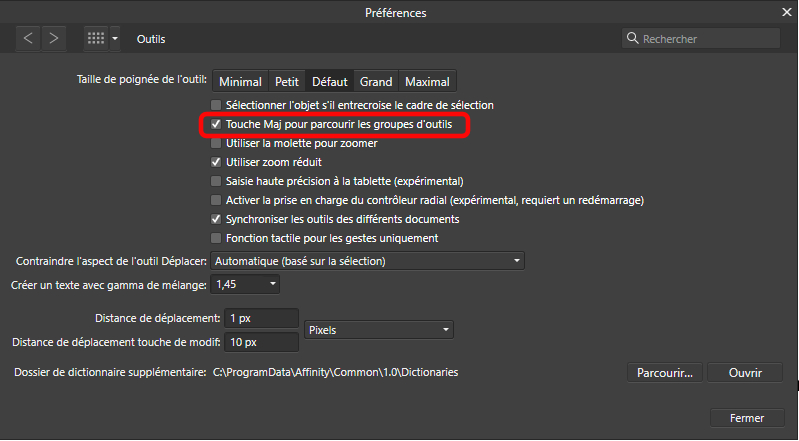
Task: Focus the Rechercher search field
Action: [701, 39]
